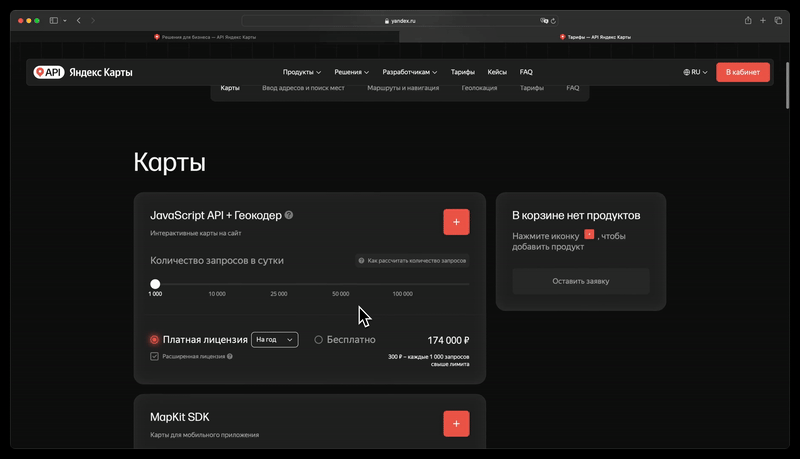Switch to FAQ sub-navigation tab

click(572, 88)
